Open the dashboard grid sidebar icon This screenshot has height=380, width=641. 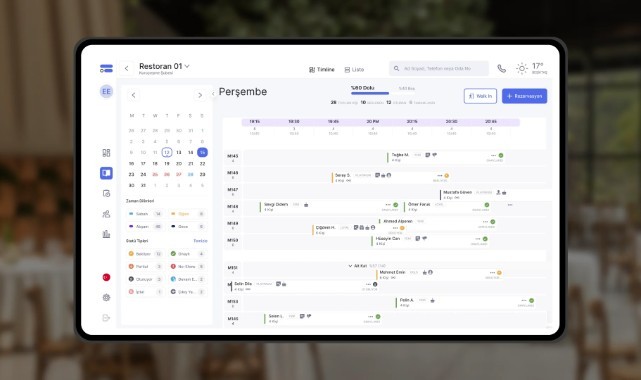coord(106,153)
